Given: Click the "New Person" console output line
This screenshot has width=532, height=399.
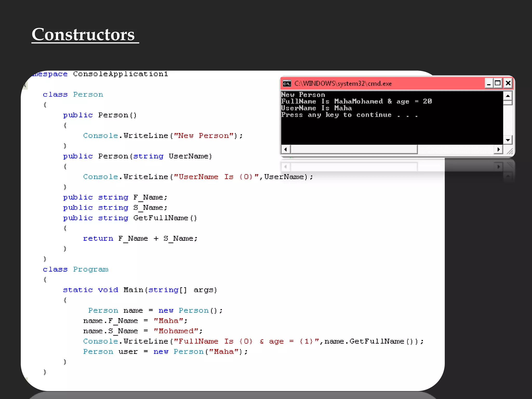Looking at the screenshot, I should 303,95.
